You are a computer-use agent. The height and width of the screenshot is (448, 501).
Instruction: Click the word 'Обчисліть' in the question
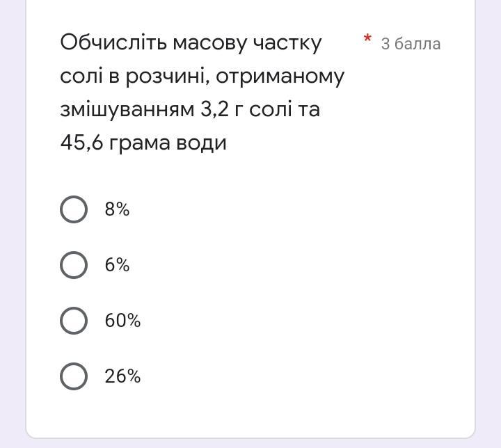(113, 42)
